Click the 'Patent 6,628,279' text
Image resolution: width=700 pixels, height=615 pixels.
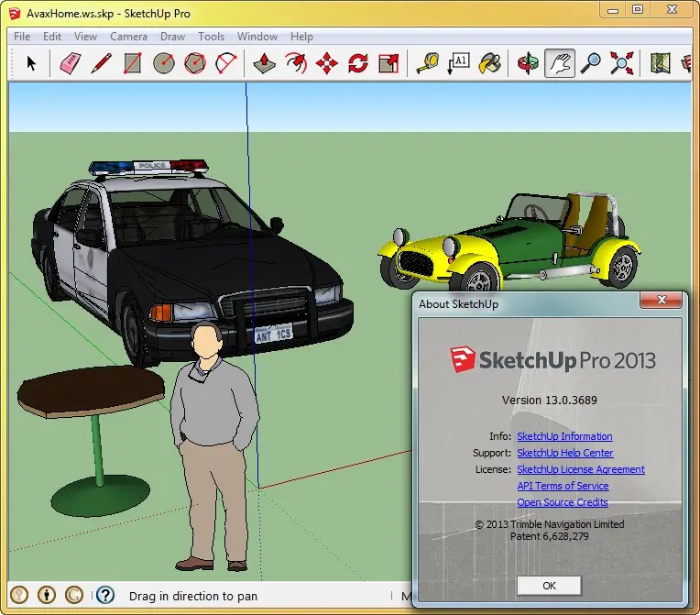coord(550,536)
